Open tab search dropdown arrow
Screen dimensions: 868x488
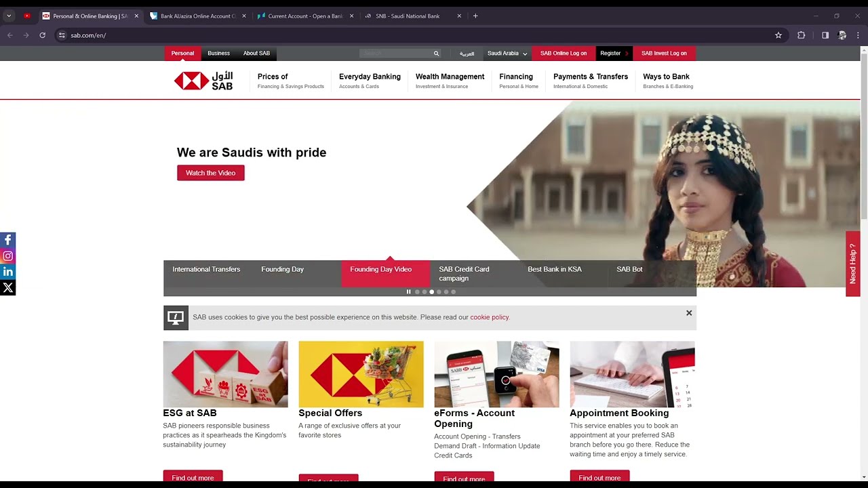pyautogui.click(x=9, y=16)
